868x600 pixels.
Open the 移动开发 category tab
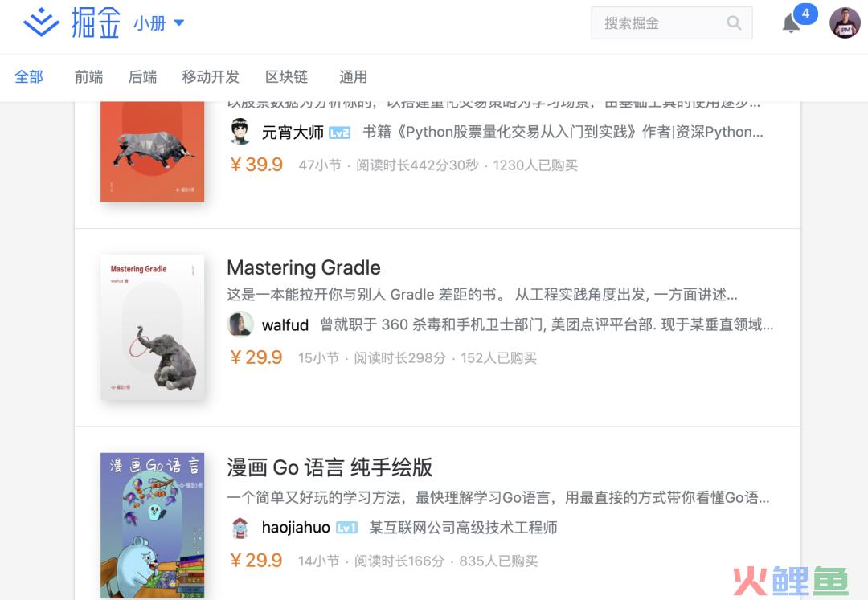(x=211, y=77)
